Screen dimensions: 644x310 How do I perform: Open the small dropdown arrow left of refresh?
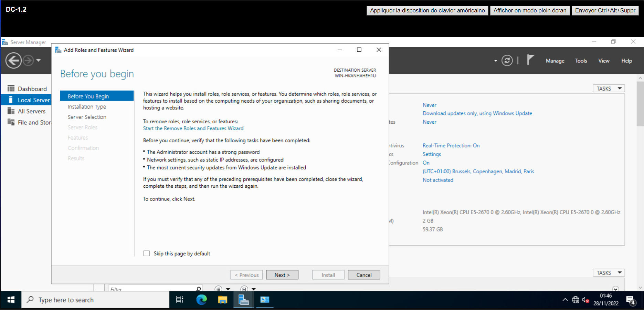tap(496, 61)
